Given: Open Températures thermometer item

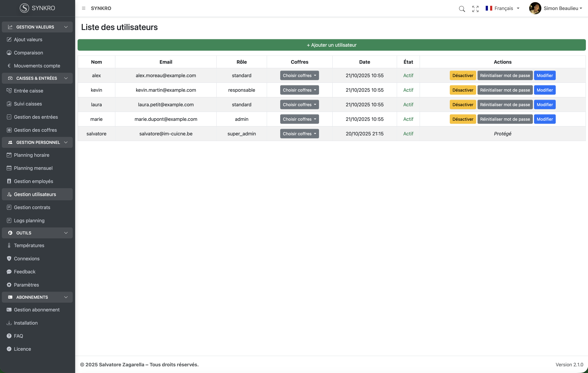Looking at the screenshot, I should [x=29, y=245].
